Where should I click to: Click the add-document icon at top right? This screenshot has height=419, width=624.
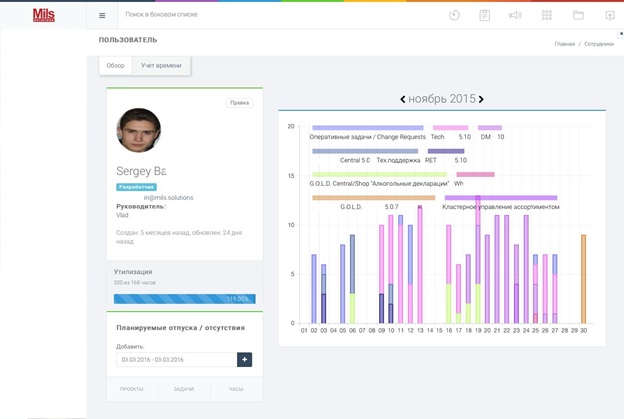[609, 16]
